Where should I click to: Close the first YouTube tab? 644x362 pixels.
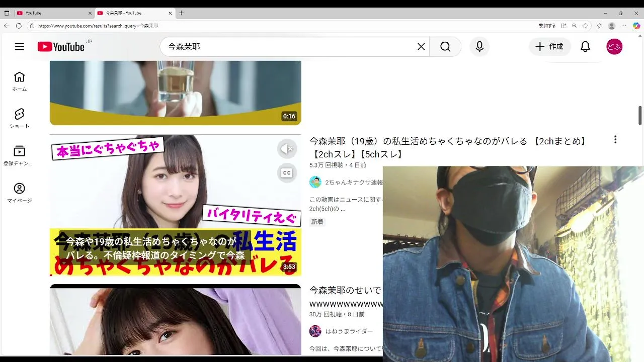tap(90, 13)
